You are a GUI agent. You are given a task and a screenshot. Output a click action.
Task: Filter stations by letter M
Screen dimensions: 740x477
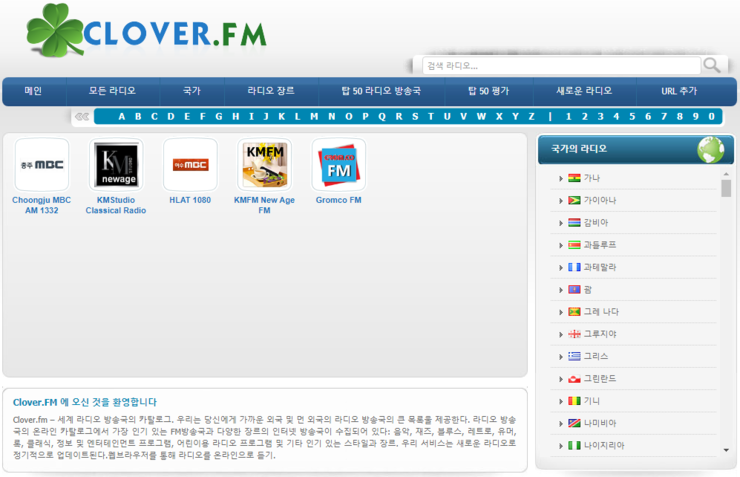[x=314, y=117]
